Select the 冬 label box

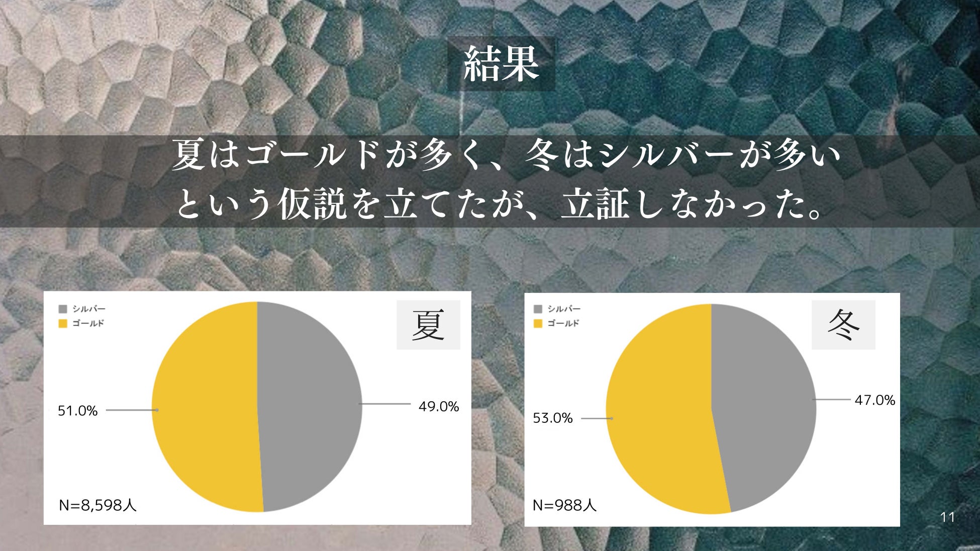point(843,325)
